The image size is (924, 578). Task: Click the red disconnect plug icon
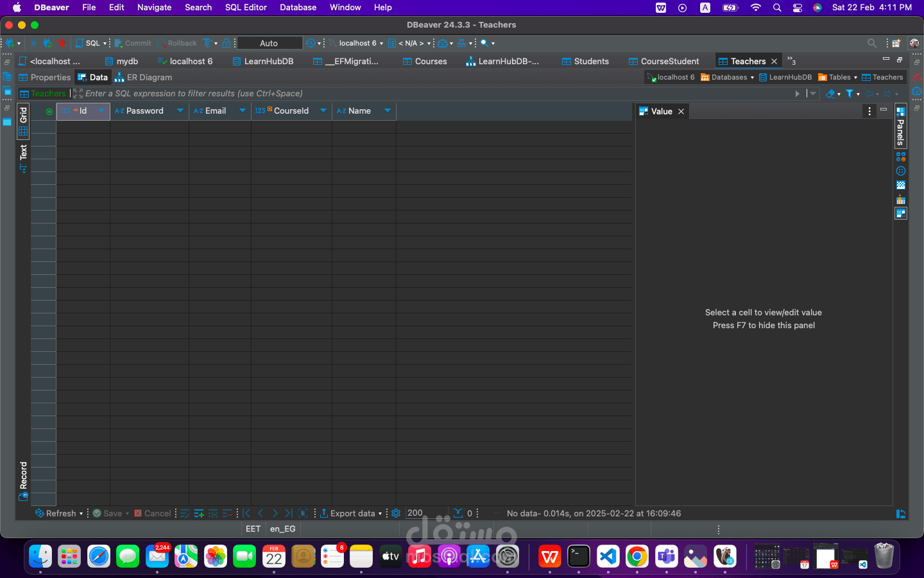(62, 43)
